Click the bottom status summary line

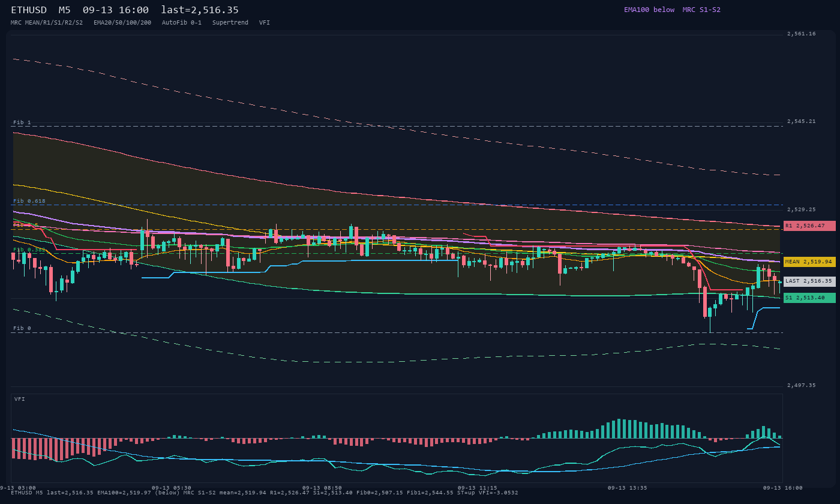pyautogui.click(x=265, y=493)
